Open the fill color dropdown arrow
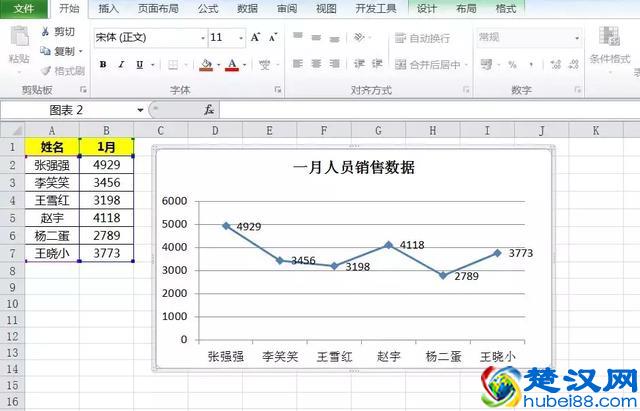The image size is (640, 411). coord(218,65)
